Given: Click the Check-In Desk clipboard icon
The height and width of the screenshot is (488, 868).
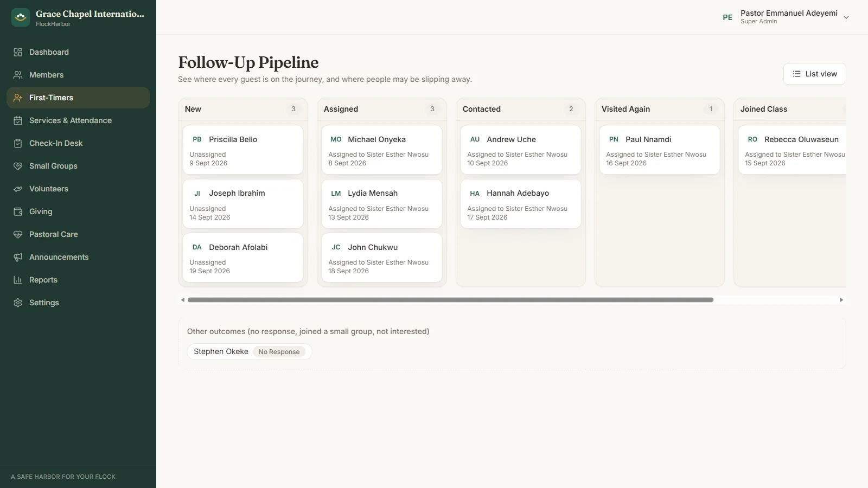Looking at the screenshot, I should point(18,143).
